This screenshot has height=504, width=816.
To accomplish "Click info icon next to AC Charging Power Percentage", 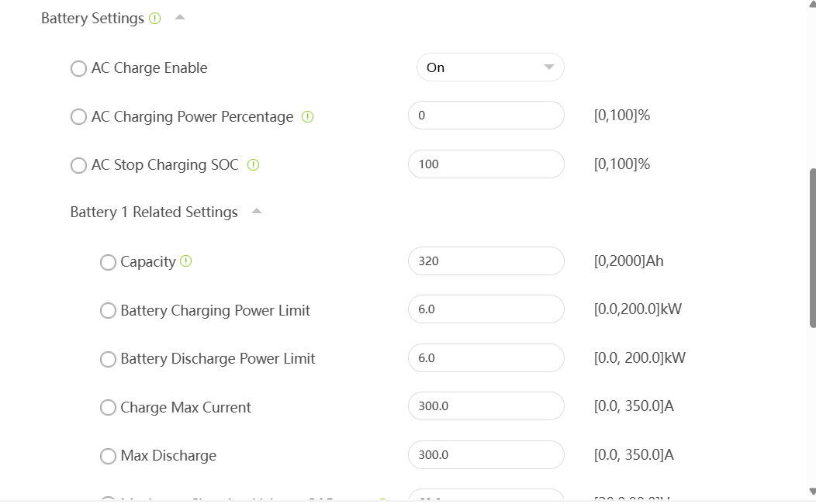I will 307,117.
